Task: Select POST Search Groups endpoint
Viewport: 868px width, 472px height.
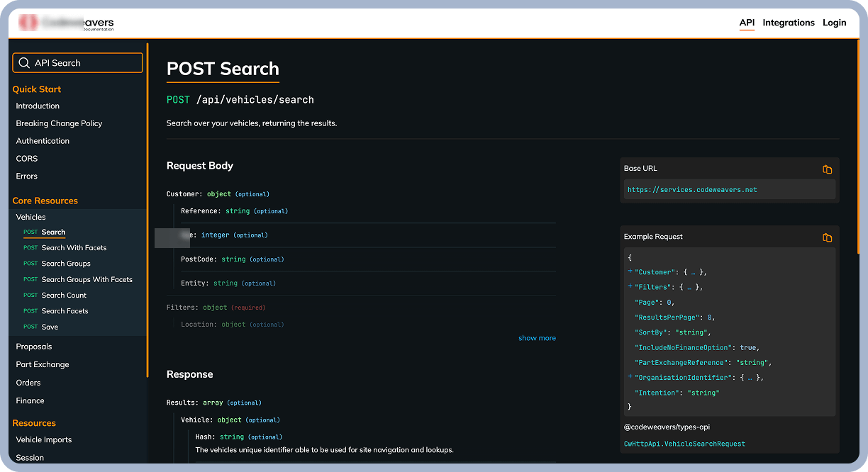Action: point(57,264)
